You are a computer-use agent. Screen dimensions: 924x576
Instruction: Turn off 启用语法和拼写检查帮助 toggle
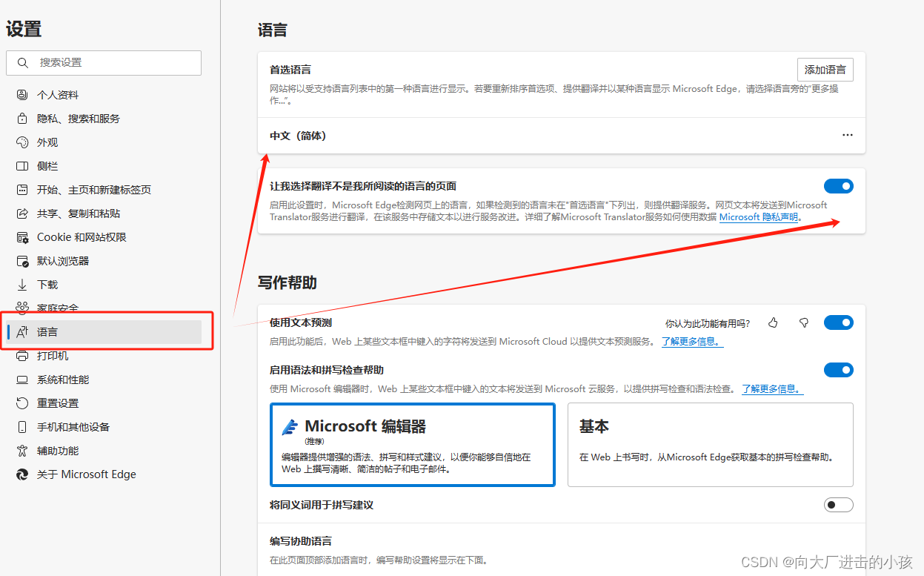coord(839,370)
